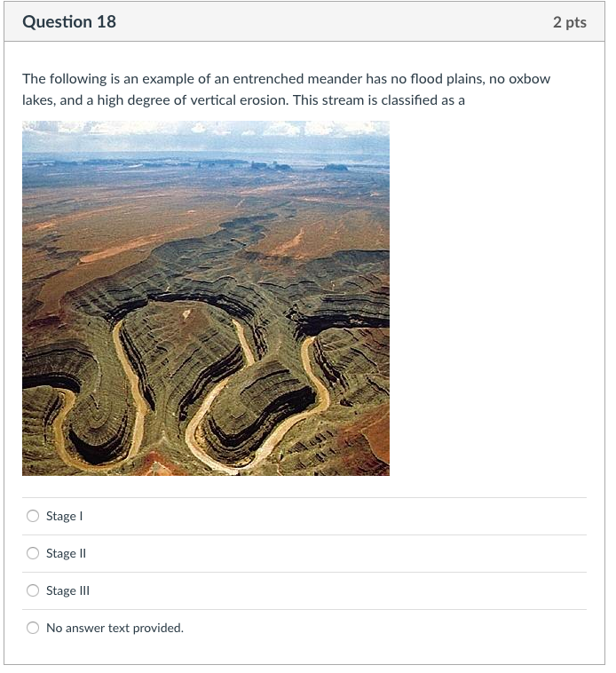Select the radio button for 'No answer text provided.'

click(33, 628)
